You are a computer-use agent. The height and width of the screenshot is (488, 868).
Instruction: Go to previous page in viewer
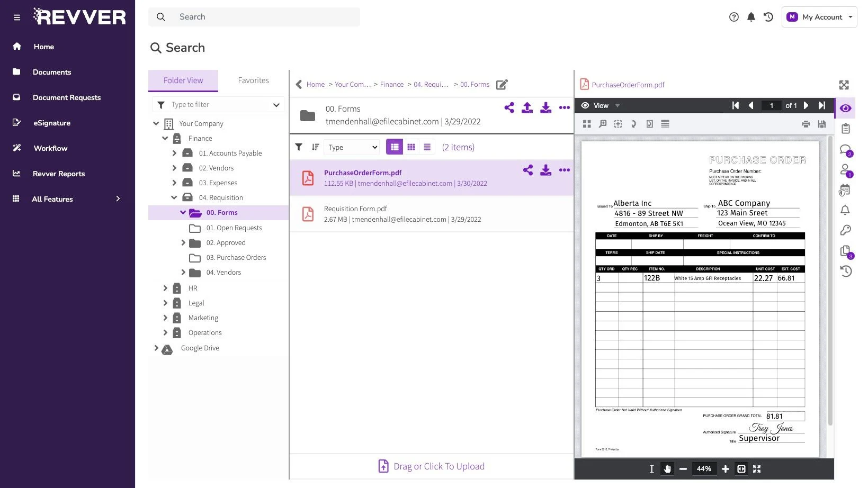751,105
